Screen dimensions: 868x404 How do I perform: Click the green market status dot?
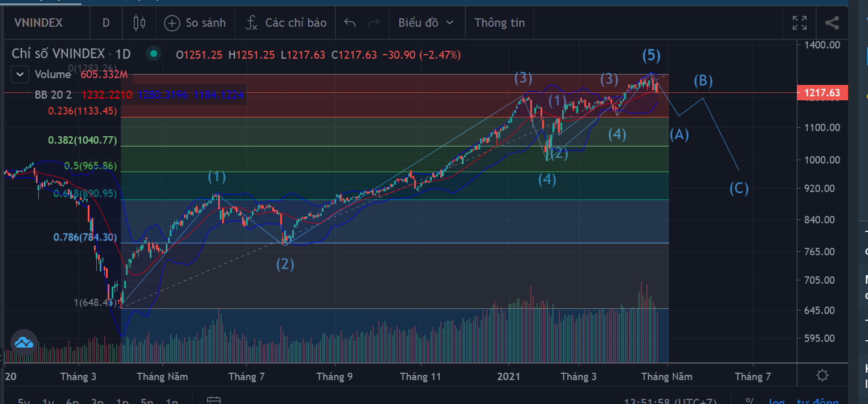(x=153, y=55)
